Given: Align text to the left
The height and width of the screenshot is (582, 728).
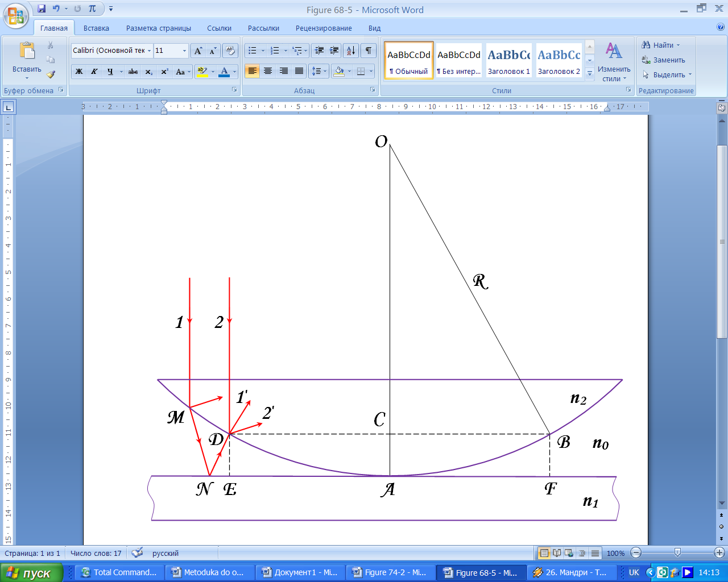Looking at the screenshot, I should tap(253, 71).
